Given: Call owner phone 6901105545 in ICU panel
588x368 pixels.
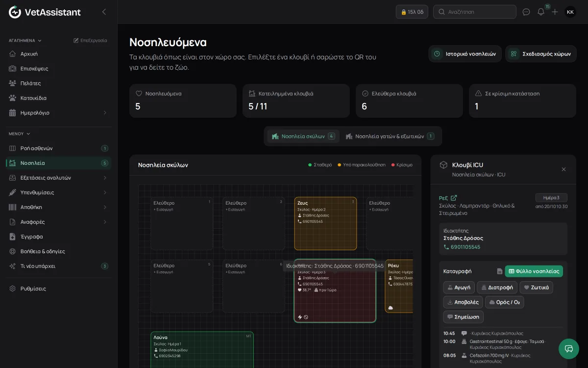Looking at the screenshot, I should click(x=462, y=247).
